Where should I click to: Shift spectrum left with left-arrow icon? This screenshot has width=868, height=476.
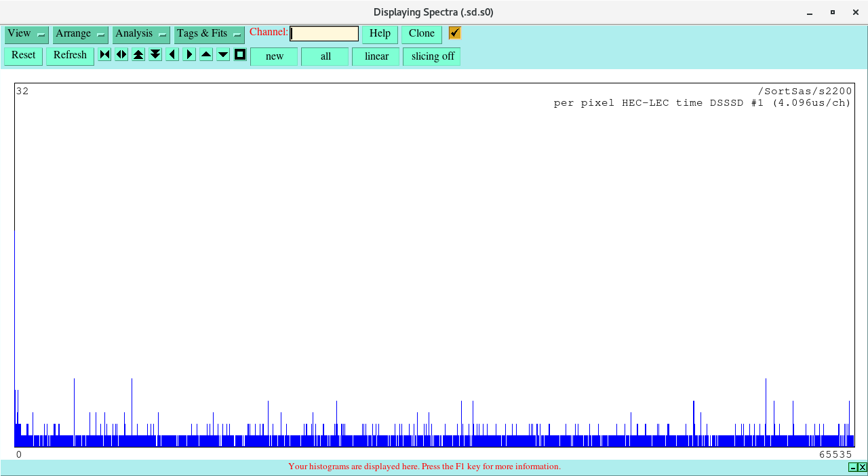172,55
